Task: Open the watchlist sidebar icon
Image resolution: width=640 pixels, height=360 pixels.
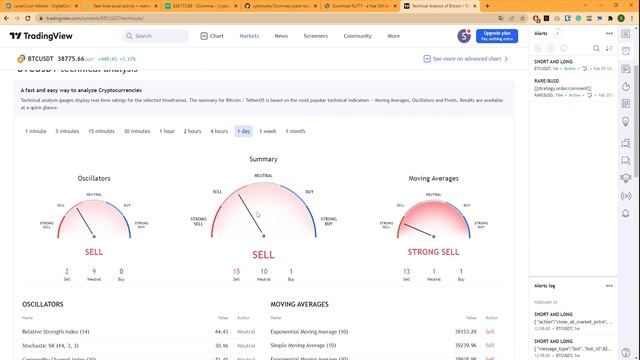Action: 625,33
